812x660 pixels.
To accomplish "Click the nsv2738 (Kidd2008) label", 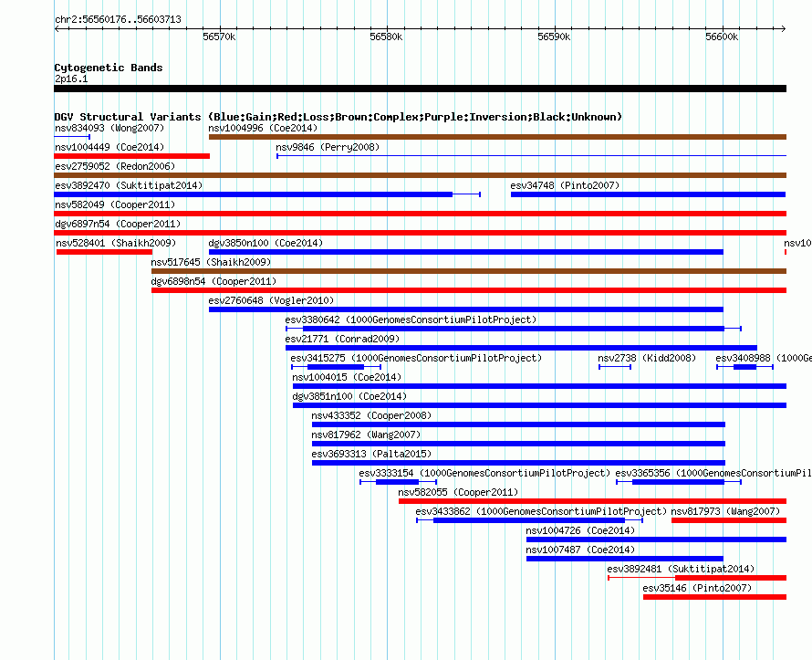I will [646, 358].
